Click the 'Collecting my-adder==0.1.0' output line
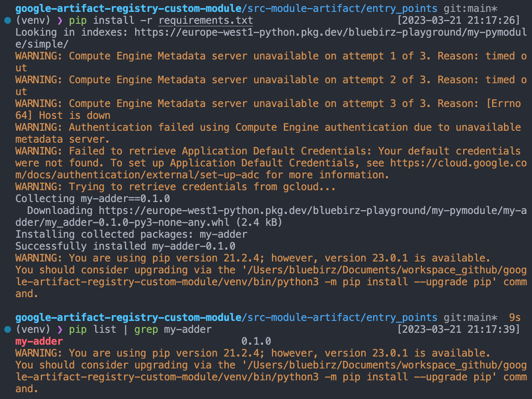 93,199
